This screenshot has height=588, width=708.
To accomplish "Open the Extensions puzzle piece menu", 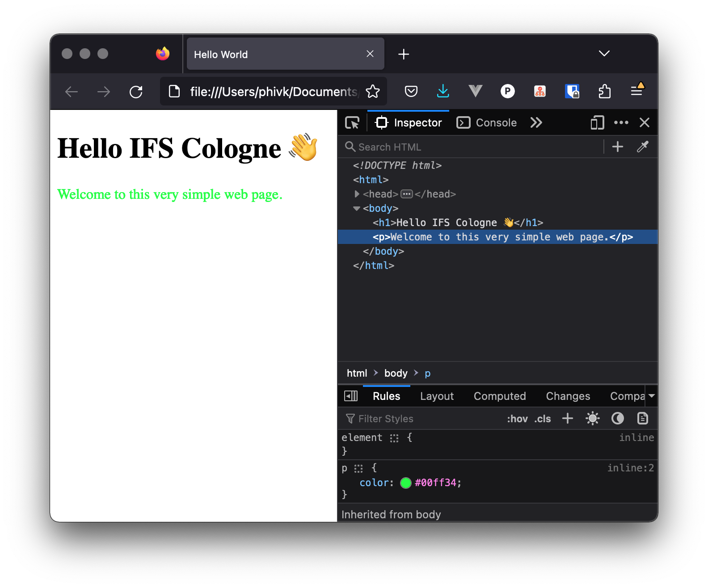I will [x=604, y=91].
